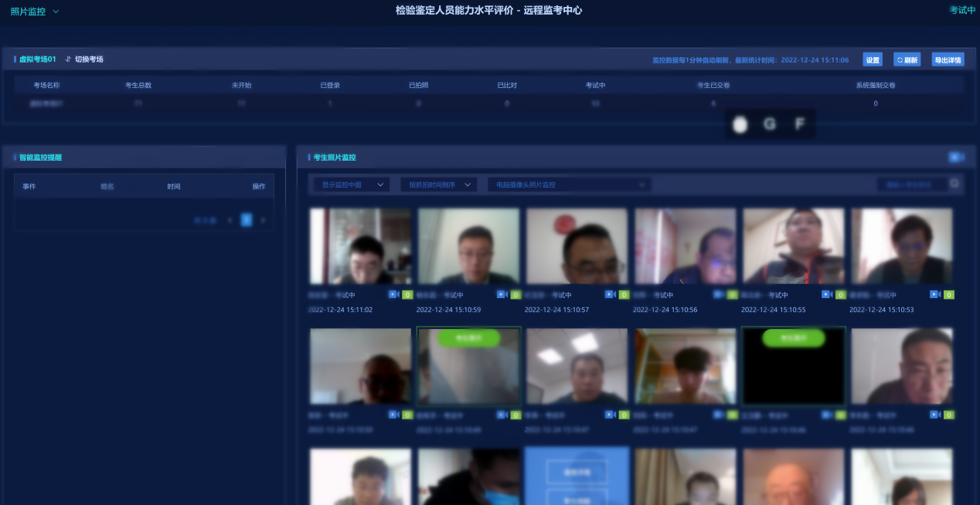
Task: Click the camera icon in 考生照片监控 header
Action: [x=956, y=157]
